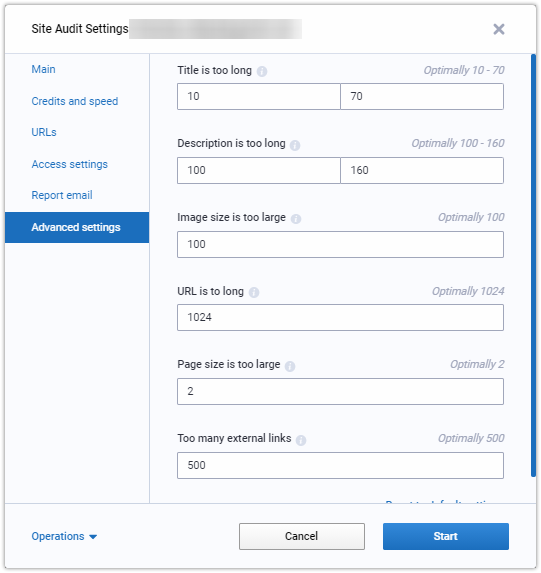
Task: Select the Advanced settings tab
Action: coord(77,227)
